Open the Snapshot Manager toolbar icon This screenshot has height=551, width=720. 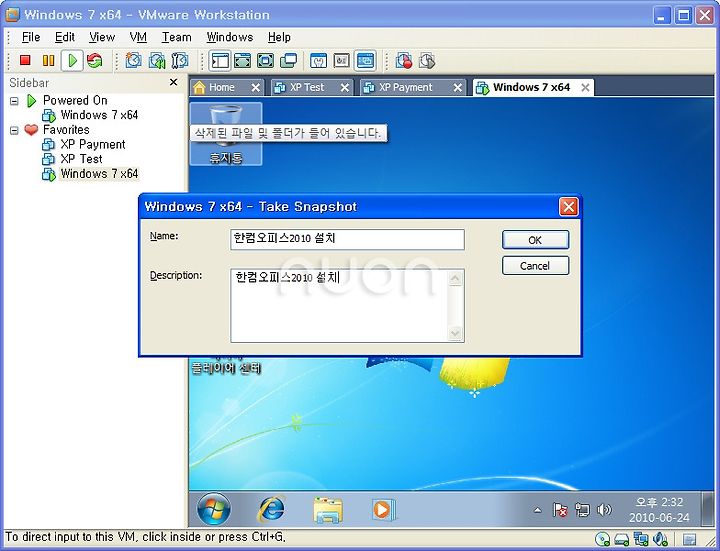click(180, 61)
